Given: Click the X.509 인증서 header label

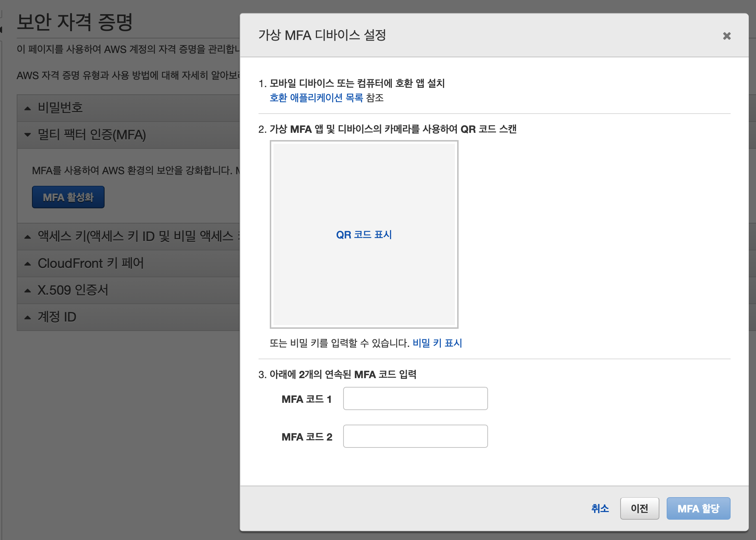Looking at the screenshot, I should coord(73,290).
